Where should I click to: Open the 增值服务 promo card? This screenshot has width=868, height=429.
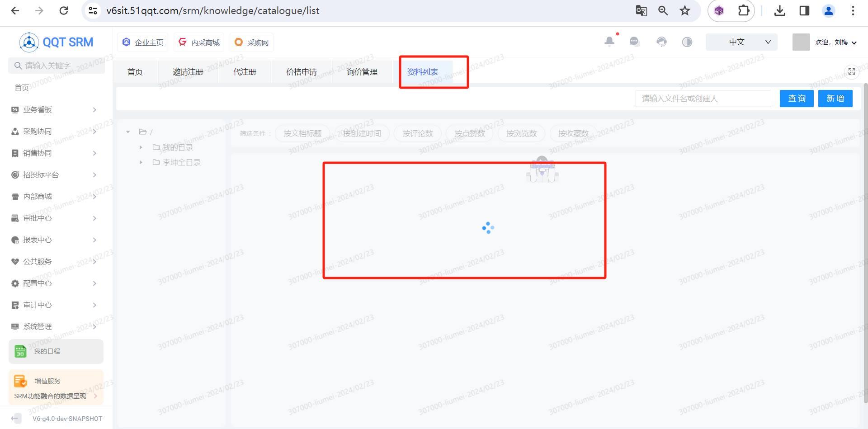tap(56, 387)
